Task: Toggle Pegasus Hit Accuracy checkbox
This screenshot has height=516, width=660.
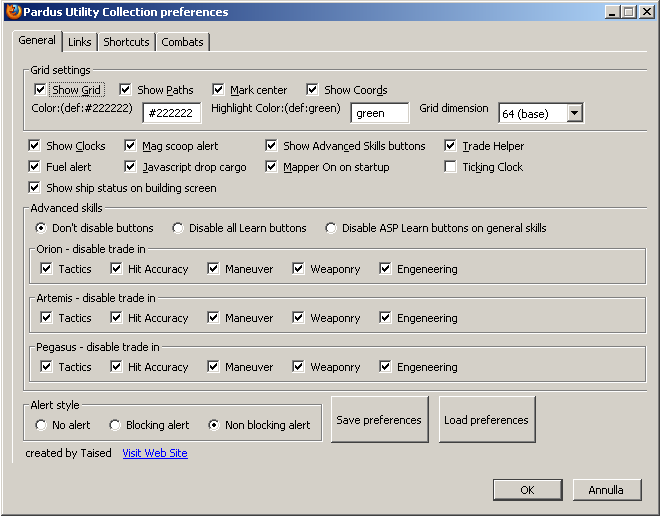Action: point(116,367)
